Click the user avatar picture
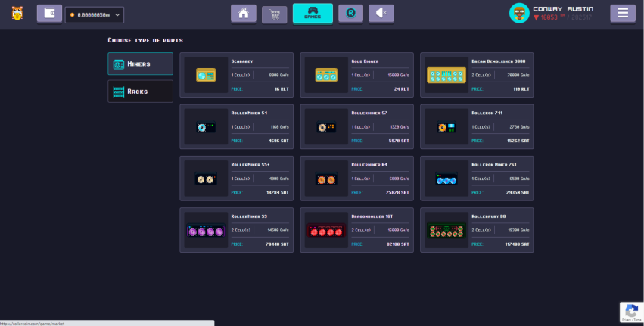Viewport: 644px width, 326px height. tap(519, 13)
